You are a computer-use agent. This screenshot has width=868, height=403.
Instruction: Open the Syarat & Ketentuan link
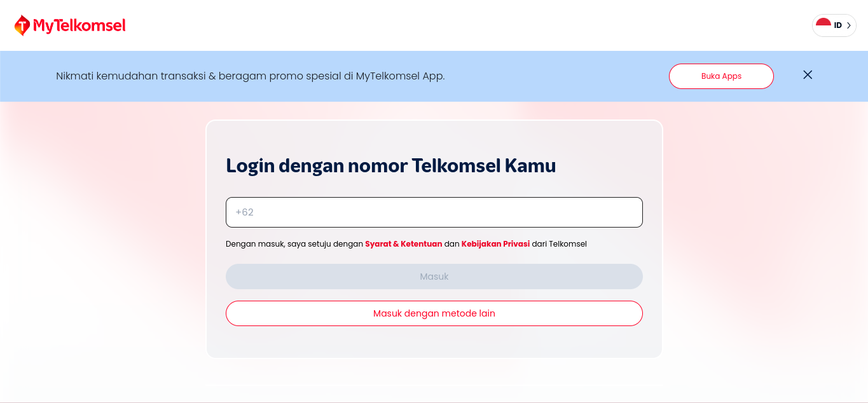(x=403, y=244)
